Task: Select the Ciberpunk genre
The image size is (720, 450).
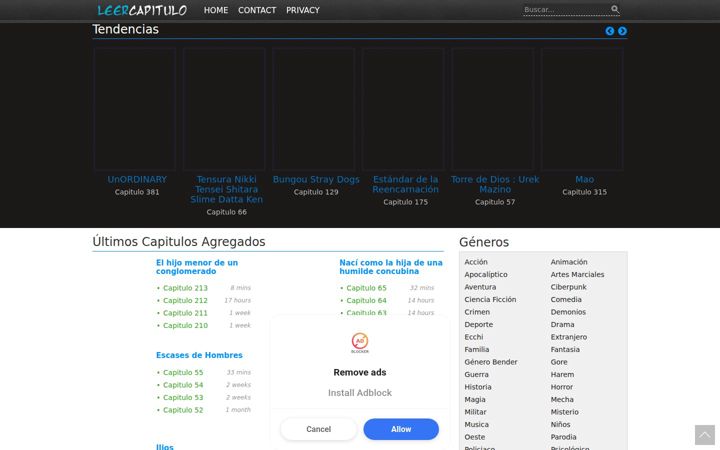Action: [x=568, y=287]
